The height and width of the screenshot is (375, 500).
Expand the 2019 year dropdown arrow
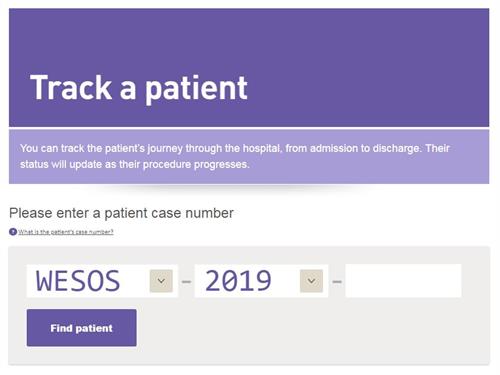tap(311, 281)
